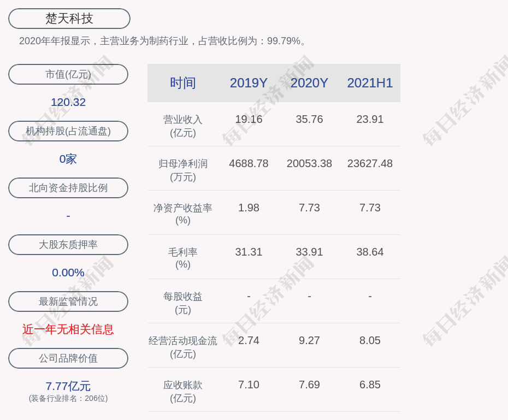Screen dimensions: 508x420
Task: Select the 市值(亿元) label button
Action: [x=68, y=74]
